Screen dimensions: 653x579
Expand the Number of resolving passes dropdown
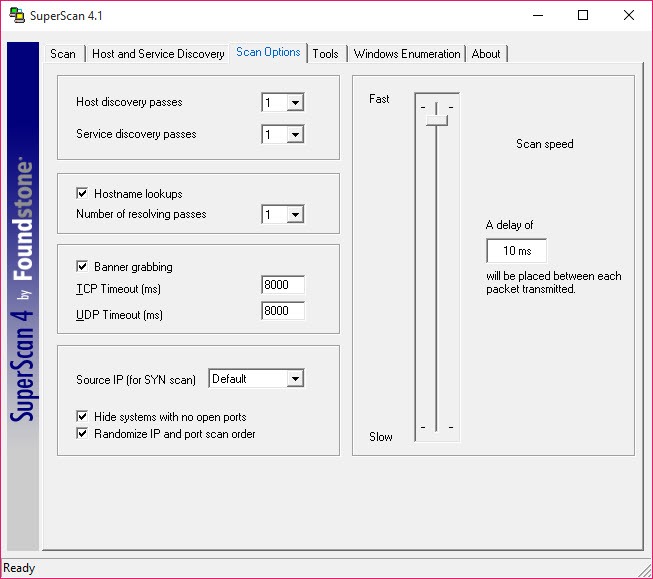click(295, 215)
